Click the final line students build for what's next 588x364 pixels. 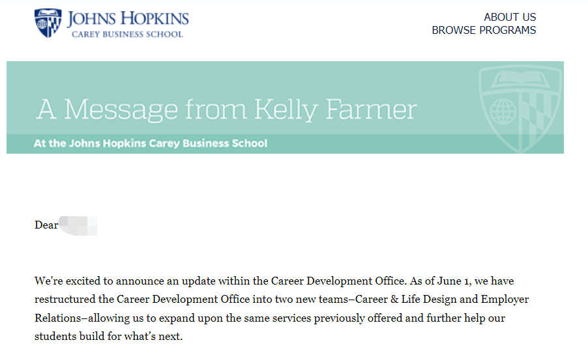point(108,336)
